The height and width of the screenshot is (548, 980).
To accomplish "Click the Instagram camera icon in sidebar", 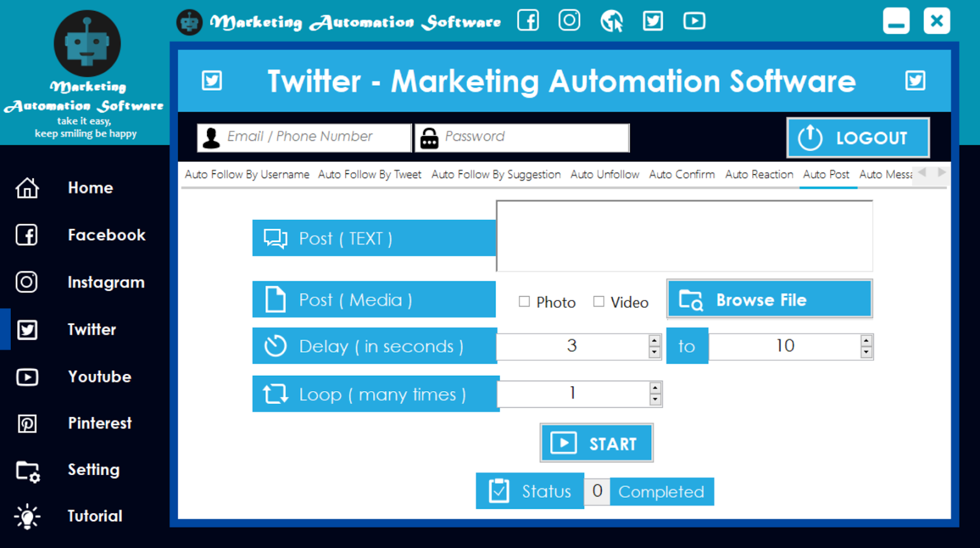I will (26, 282).
